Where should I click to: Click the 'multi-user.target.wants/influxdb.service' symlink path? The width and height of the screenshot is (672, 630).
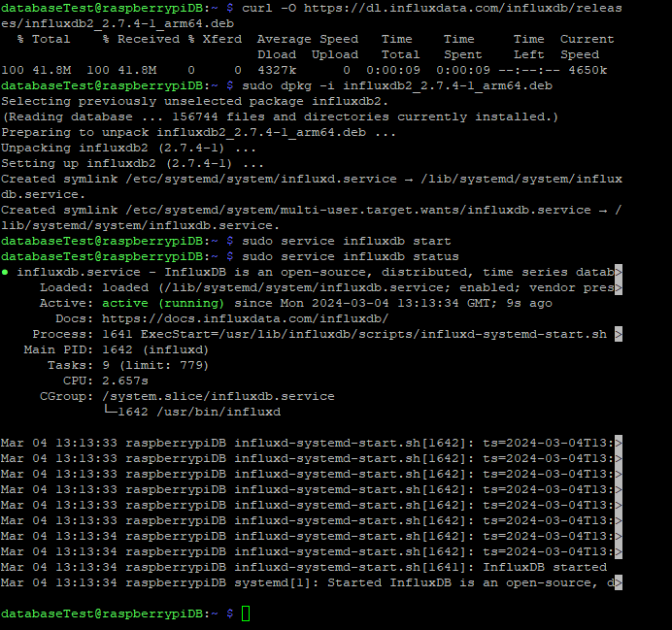pyautogui.click(x=358, y=210)
